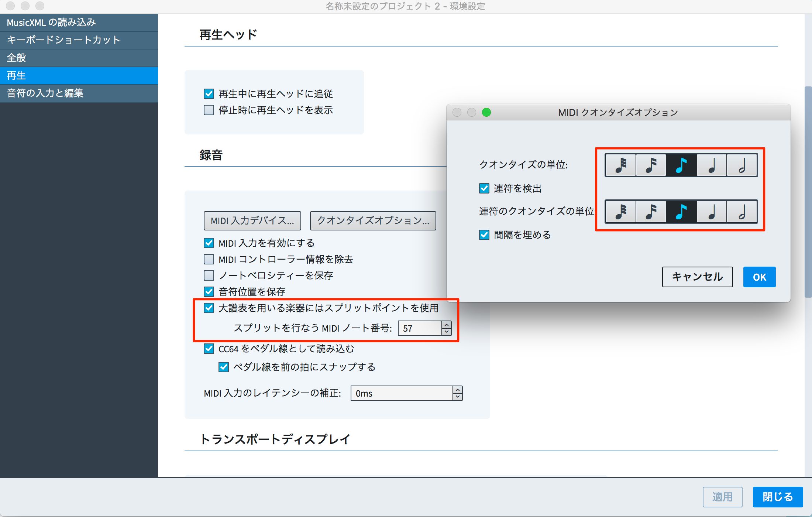Increase split MIDI note number
Viewport: 812px width, 517px height.
click(447, 325)
